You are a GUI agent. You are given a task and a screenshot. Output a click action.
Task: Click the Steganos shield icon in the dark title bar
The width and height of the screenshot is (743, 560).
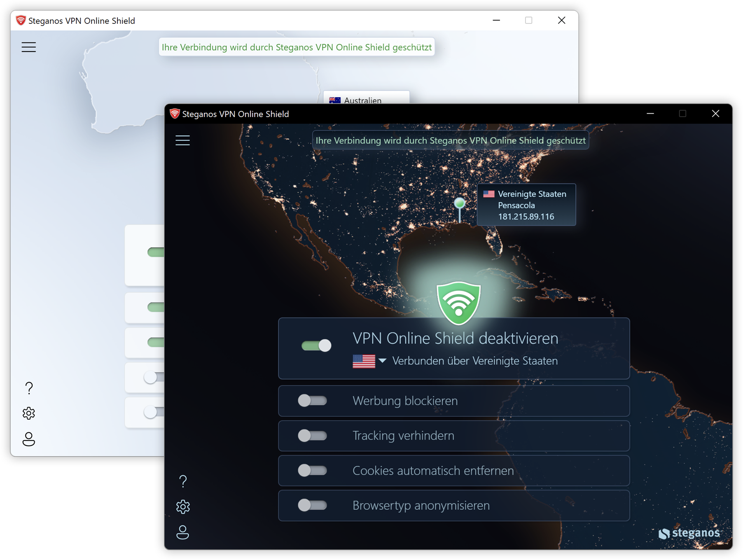175,114
